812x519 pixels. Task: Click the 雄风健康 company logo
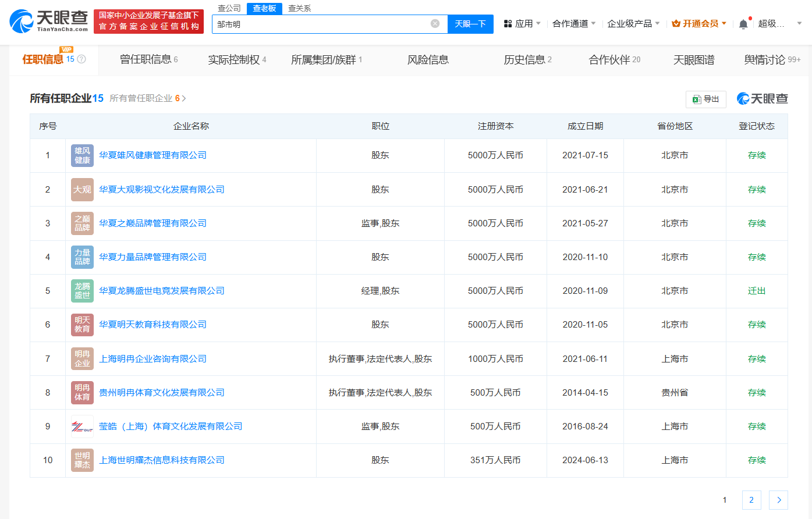click(82, 155)
